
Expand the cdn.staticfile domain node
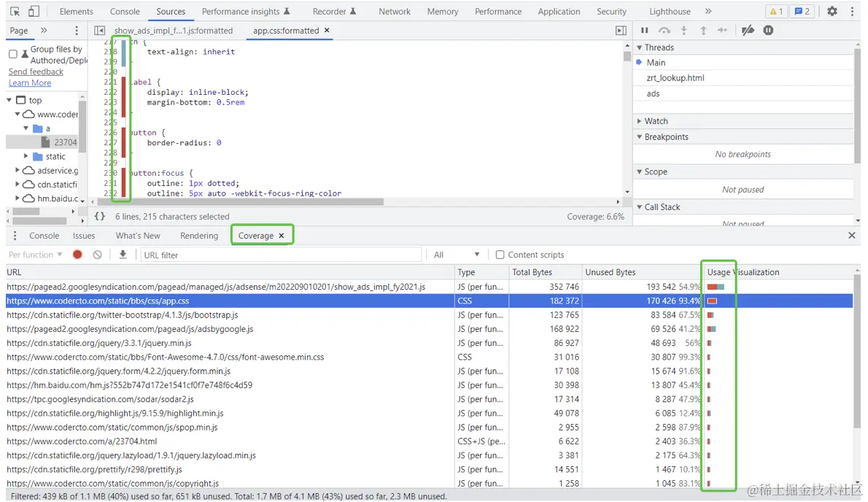pos(18,185)
